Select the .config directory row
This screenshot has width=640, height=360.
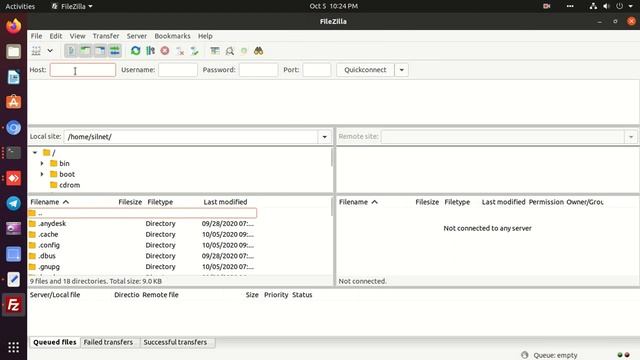pyautogui.click(x=142, y=245)
